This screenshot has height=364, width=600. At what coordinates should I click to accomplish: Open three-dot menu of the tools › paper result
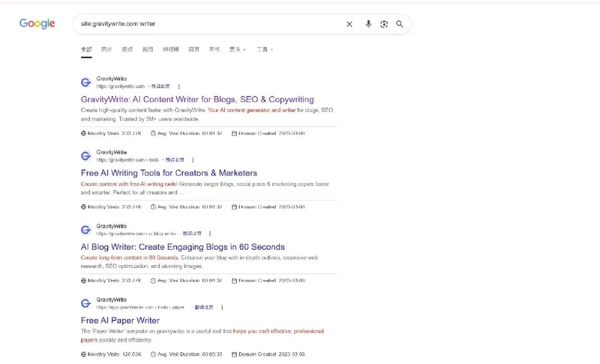pyautogui.click(x=222, y=307)
